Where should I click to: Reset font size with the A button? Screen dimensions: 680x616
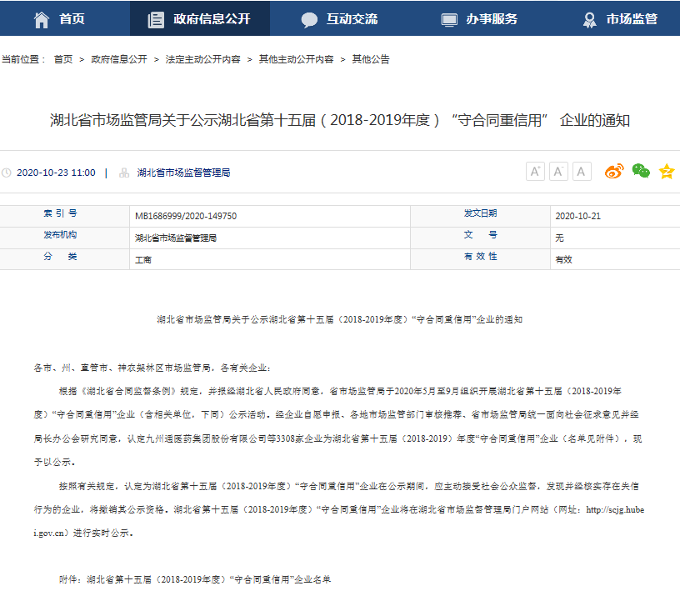581,171
